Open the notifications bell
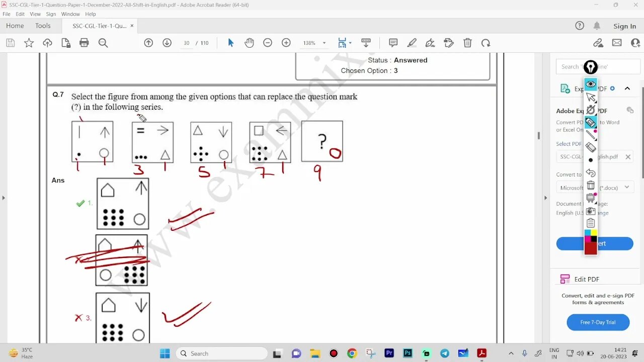This screenshot has width=644, height=362. pyautogui.click(x=597, y=26)
